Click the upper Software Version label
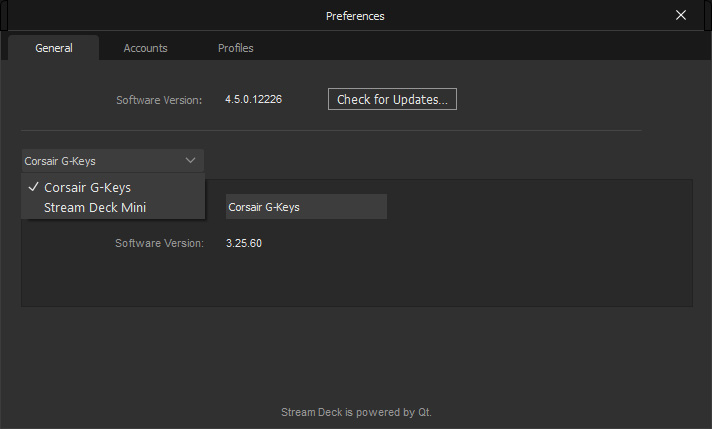Viewport: 712px width, 429px height. click(x=159, y=100)
